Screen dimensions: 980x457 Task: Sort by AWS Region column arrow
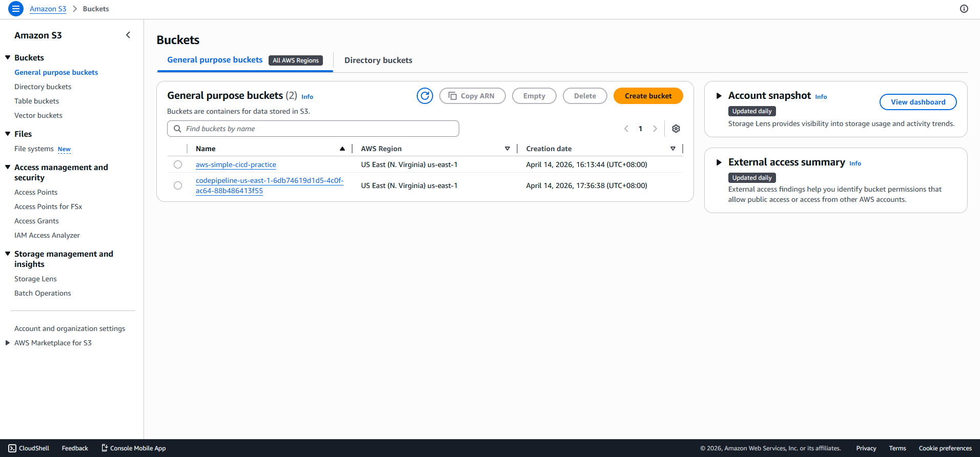[507, 149]
